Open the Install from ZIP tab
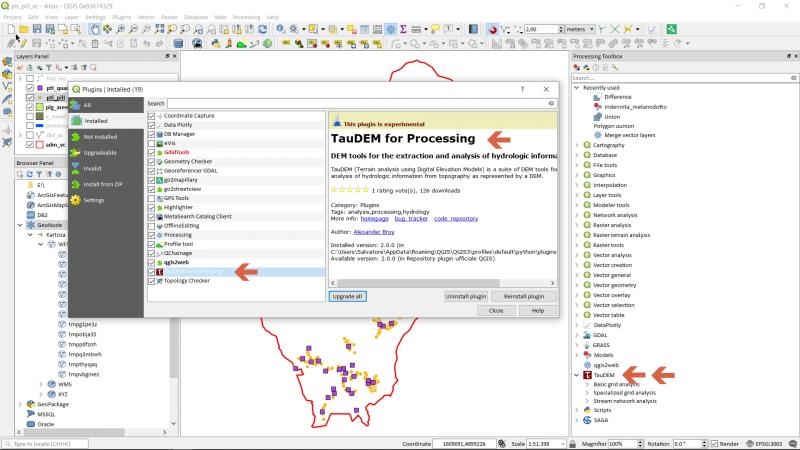The image size is (800, 450). (x=106, y=184)
